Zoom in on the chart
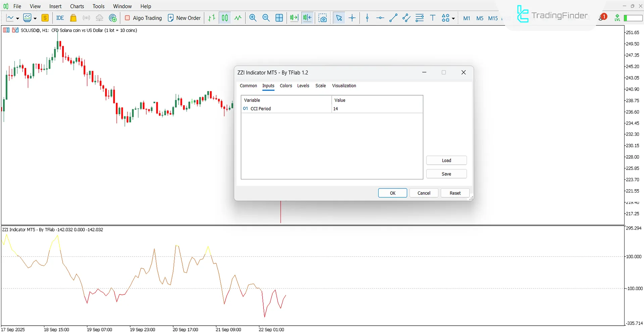This screenshot has height=334, width=644. click(253, 18)
